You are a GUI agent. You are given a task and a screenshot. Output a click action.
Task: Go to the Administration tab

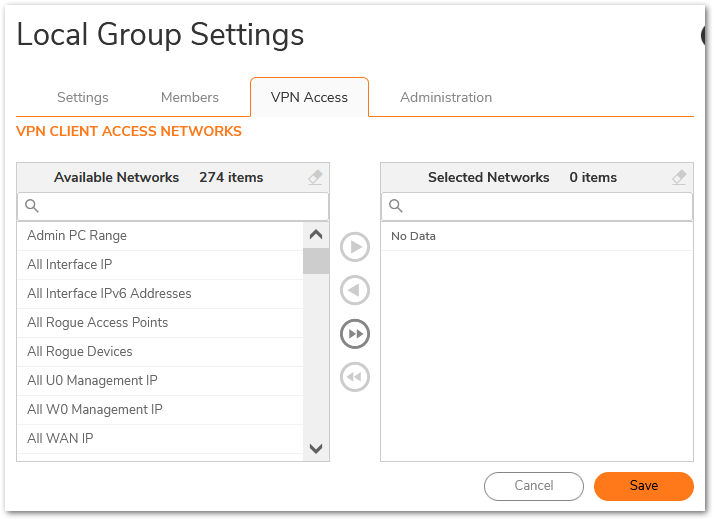[446, 97]
